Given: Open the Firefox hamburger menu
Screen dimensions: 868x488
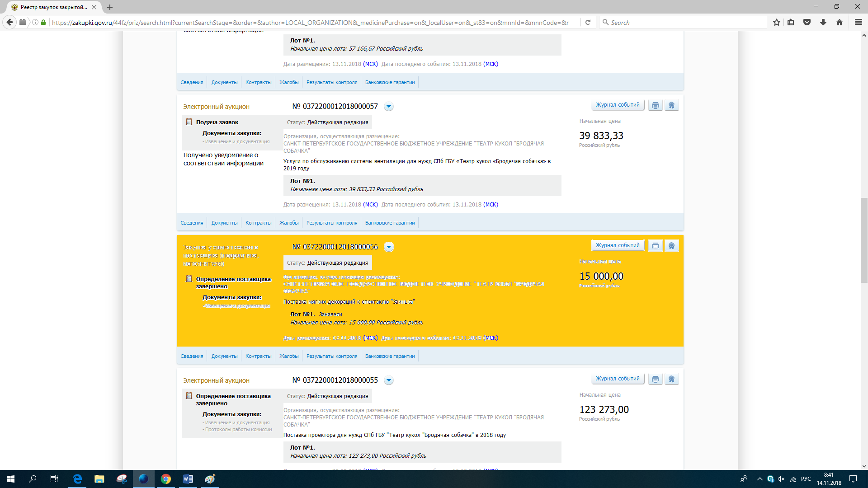Looking at the screenshot, I should (x=858, y=22).
